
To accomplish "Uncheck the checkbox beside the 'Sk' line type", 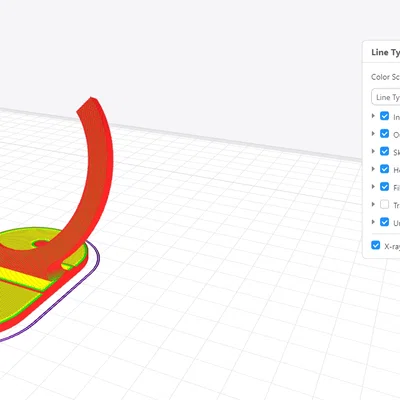I will [x=384, y=151].
